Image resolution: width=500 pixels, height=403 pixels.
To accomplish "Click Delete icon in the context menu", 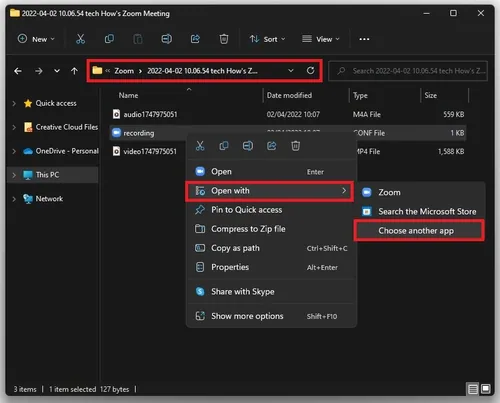I will [x=296, y=146].
